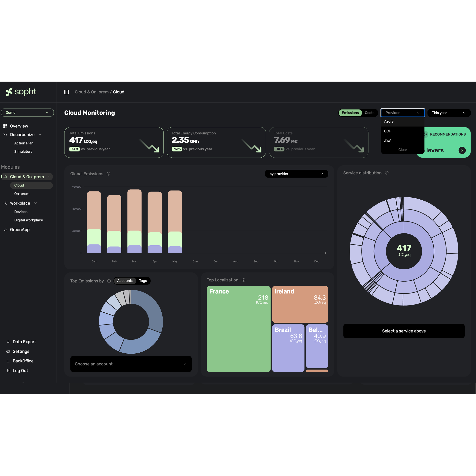The height and width of the screenshot is (476, 476).
Task: Select the Accounts toggle
Action: tap(125, 281)
